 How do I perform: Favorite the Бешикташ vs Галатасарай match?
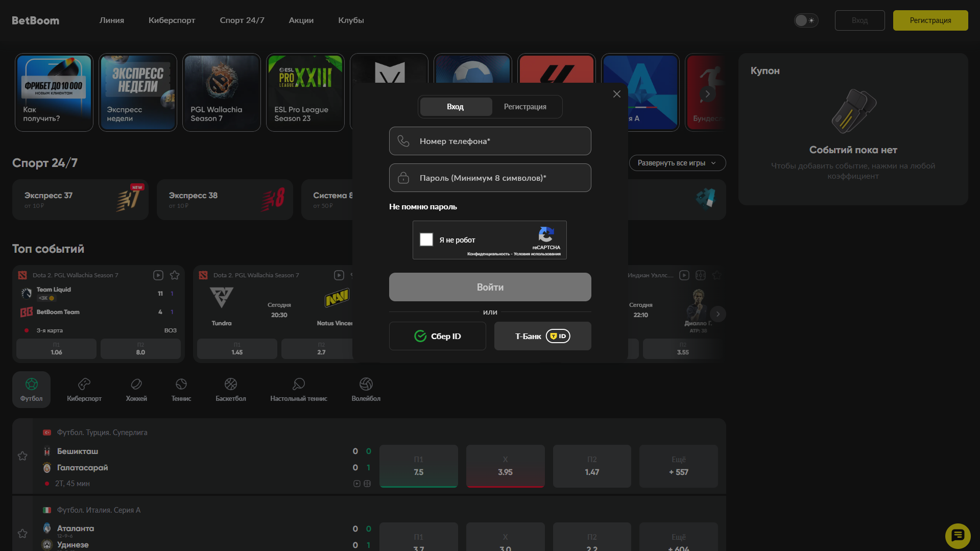[x=22, y=456]
